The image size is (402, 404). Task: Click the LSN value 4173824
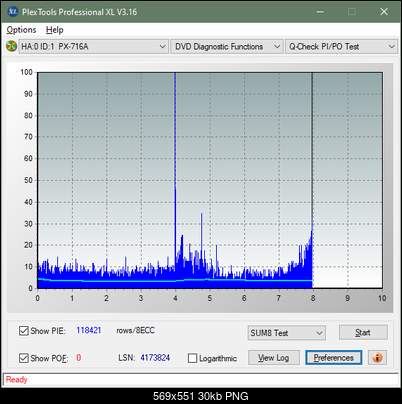(x=155, y=358)
